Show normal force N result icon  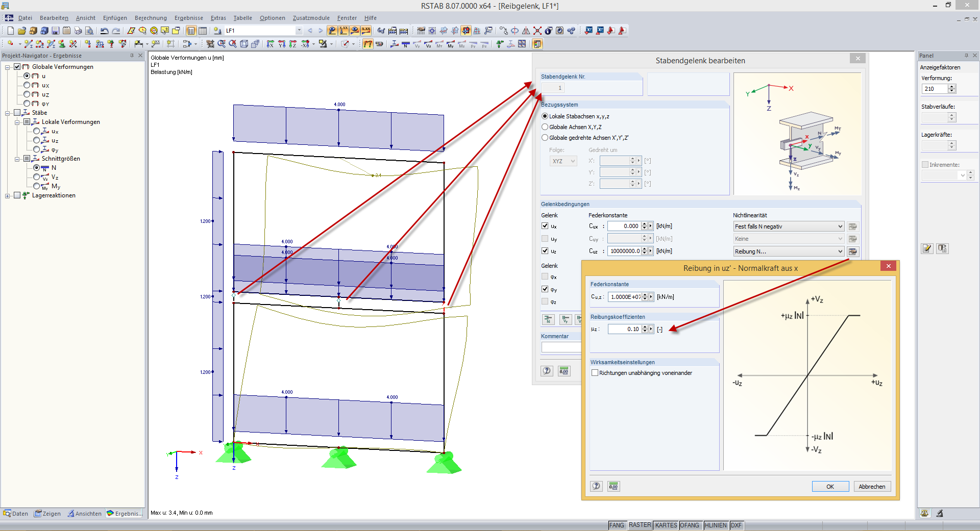click(406, 44)
